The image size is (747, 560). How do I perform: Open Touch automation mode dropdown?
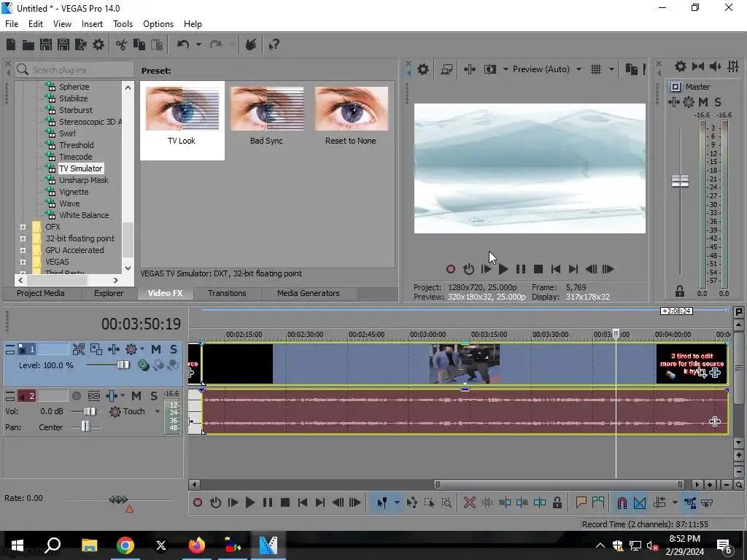click(x=158, y=411)
